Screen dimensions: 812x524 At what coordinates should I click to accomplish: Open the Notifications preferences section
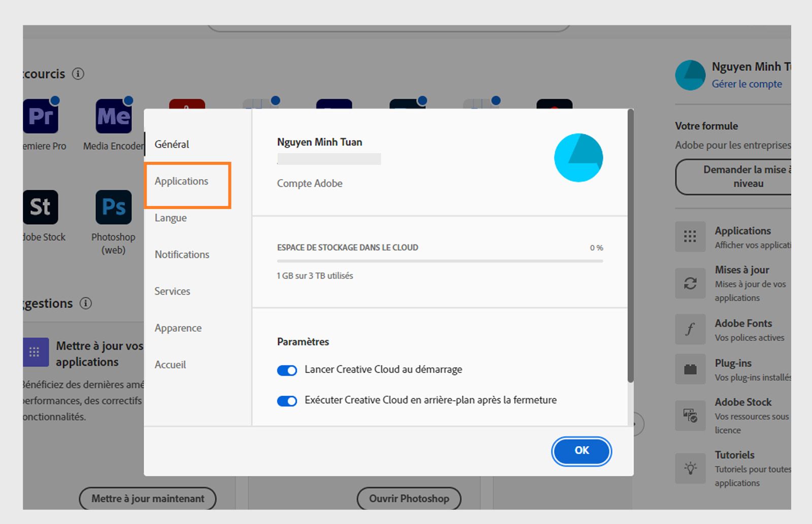coord(181,254)
